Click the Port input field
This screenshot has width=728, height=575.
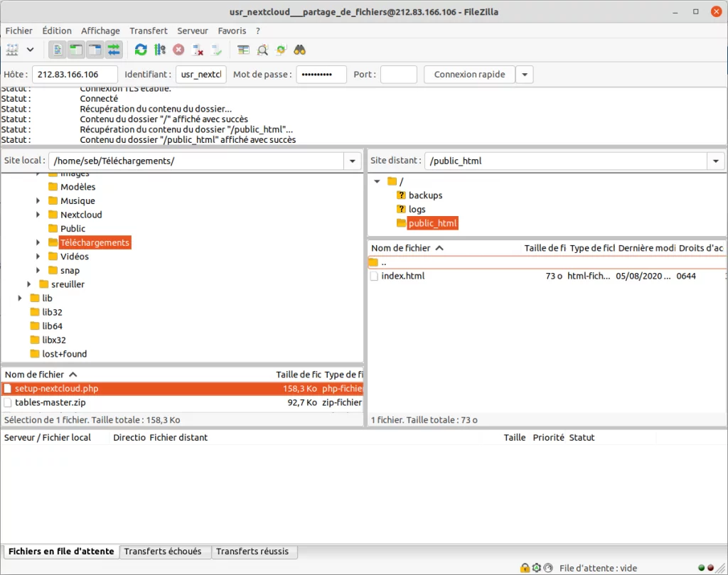tap(399, 74)
